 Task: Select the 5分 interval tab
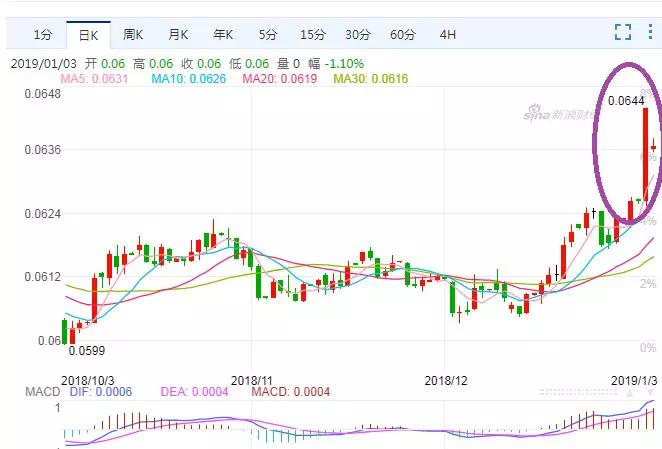point(267,35)
